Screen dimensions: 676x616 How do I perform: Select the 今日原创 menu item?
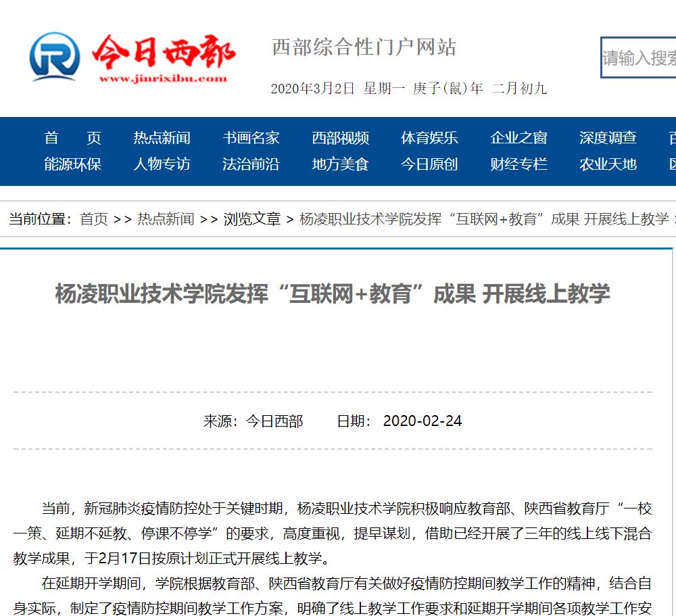(429, 164)
